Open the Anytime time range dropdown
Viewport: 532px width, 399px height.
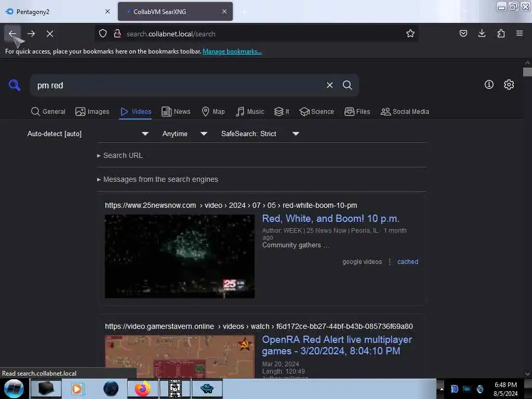pyautogui.click(x=184, y=134)
